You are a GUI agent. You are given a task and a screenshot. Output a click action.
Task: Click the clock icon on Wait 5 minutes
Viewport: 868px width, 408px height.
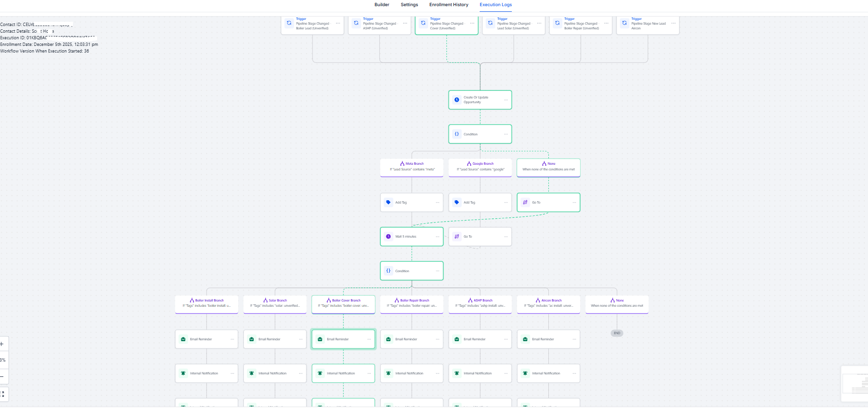[x=388, y=237]
